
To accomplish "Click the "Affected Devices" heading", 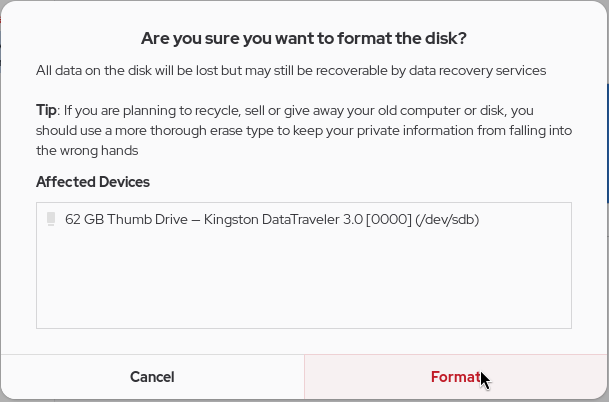I will 93,182.
